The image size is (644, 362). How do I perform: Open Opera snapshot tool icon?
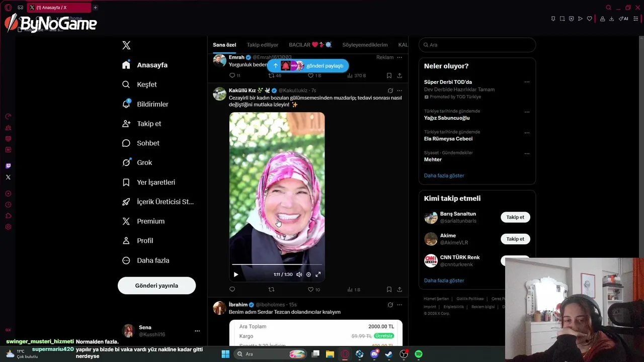pos(562,19)
